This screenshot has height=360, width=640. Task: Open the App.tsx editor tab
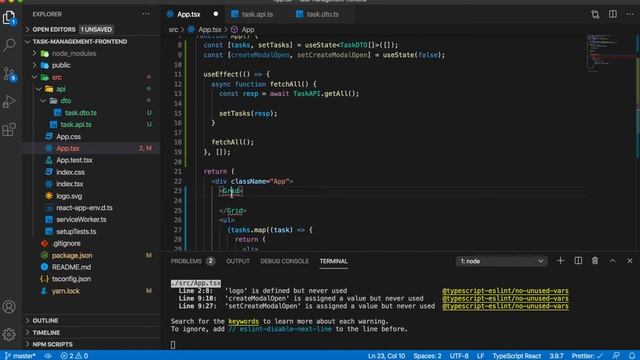[189, 14]
